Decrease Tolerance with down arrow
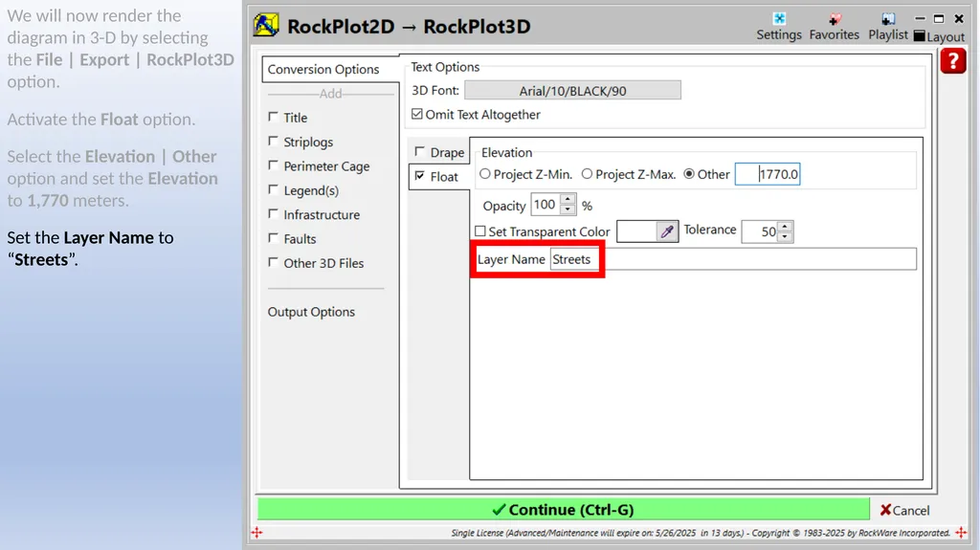The height and width of the screenshot is (550, 980). point(785,236)
